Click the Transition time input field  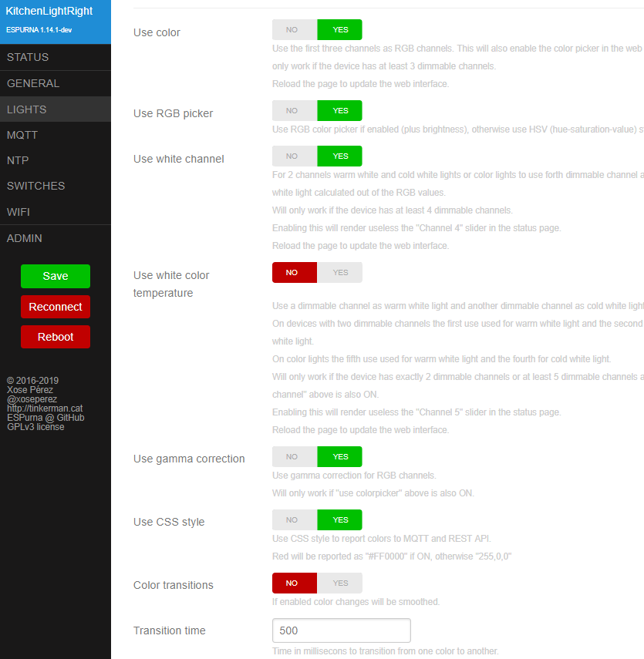pyautogui.click(x=341, y=630)
